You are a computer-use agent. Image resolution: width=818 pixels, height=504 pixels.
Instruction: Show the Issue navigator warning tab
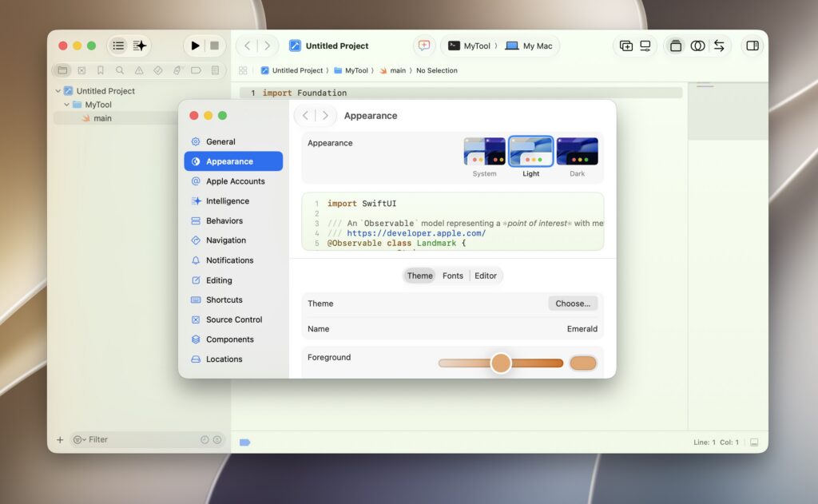(x=139, y=70)
